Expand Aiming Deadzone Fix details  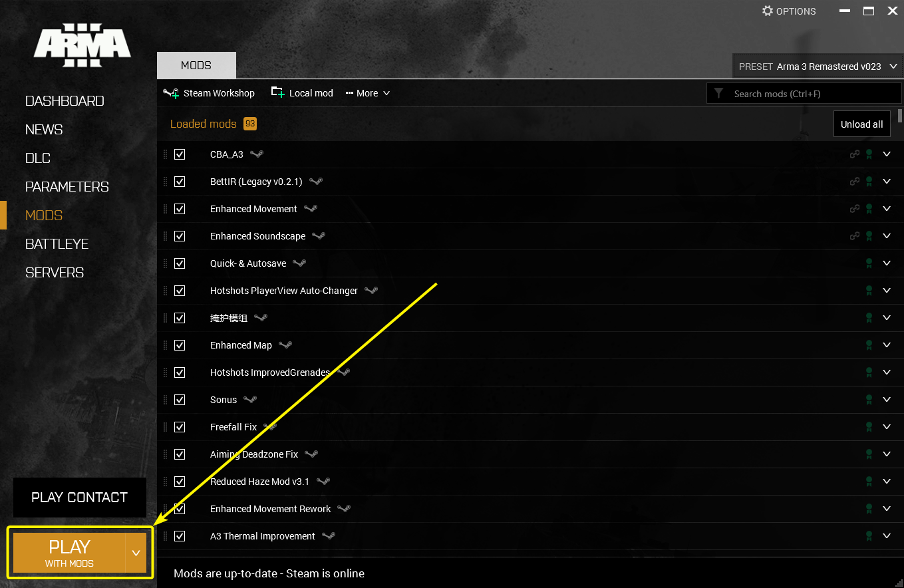886,454
